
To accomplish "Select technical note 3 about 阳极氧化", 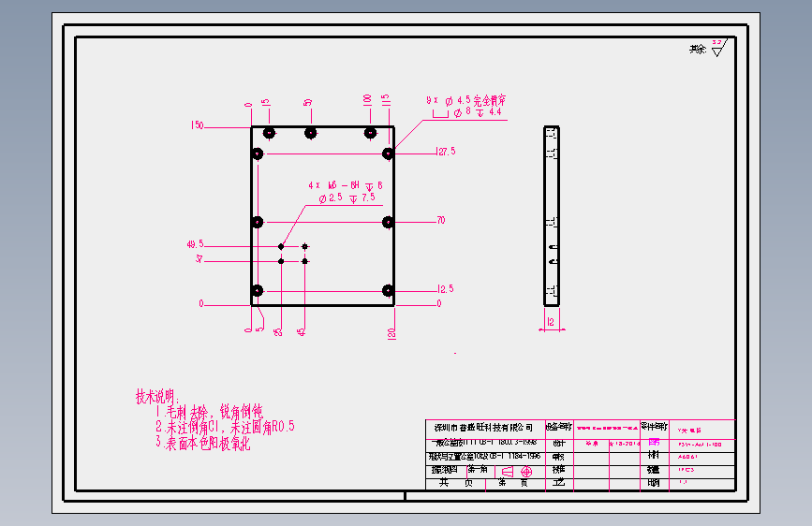I will coord(203,443).
